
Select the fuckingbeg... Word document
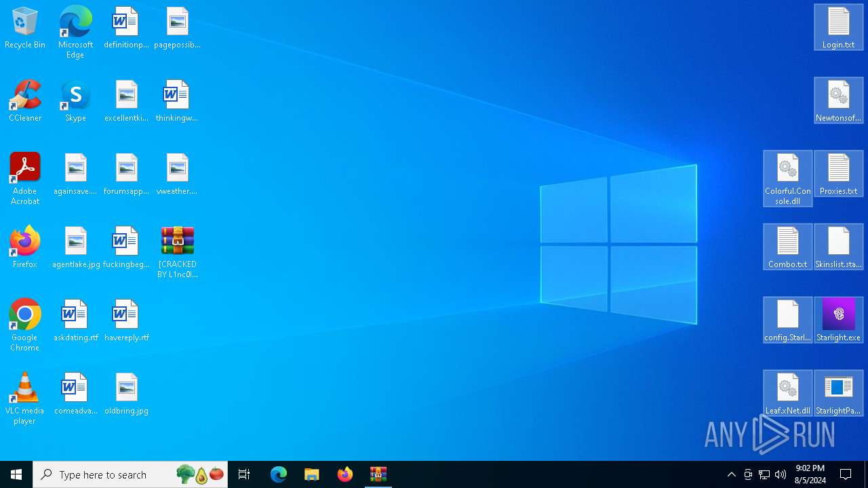(126, 248)
